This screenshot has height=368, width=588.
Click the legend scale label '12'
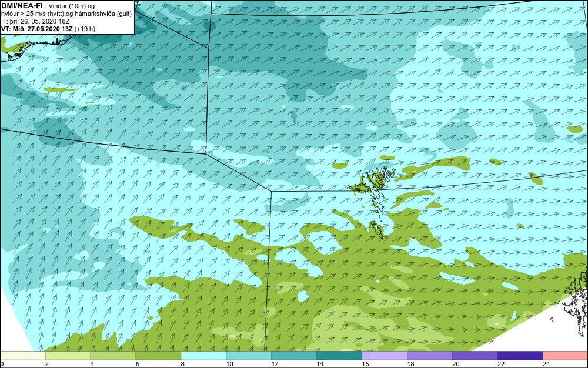click(x=275, y=364)
